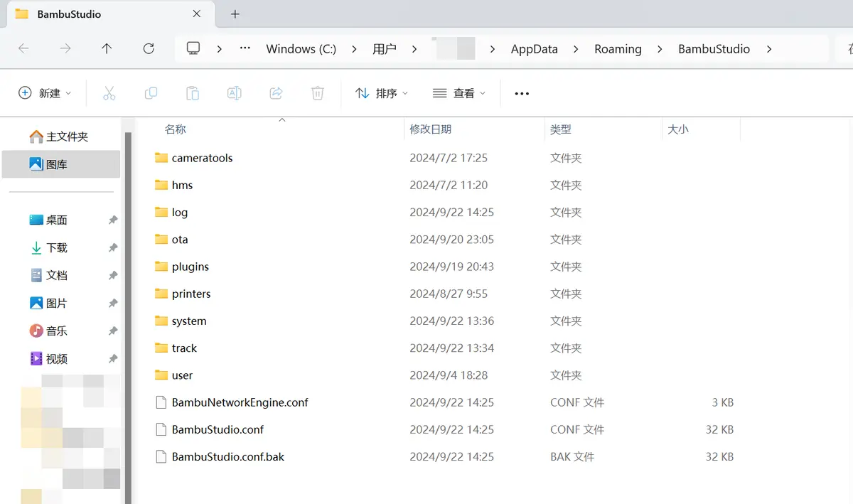
Task: Unpin 桌面 using its pin icon
Action: click(x=112, y=220)
